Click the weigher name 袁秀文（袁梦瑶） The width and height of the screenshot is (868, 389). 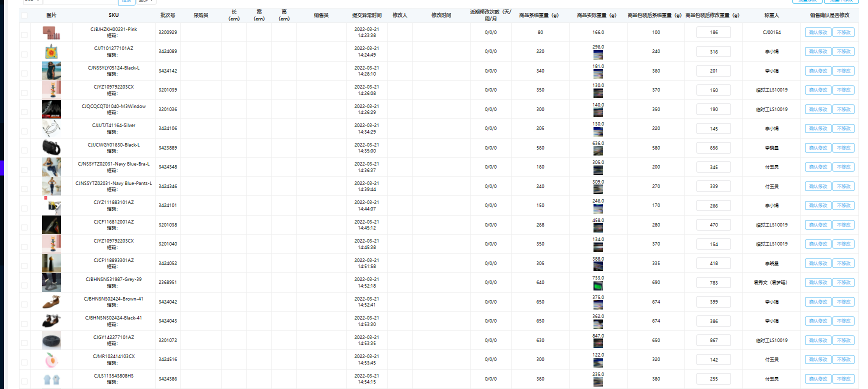(770, 282)
